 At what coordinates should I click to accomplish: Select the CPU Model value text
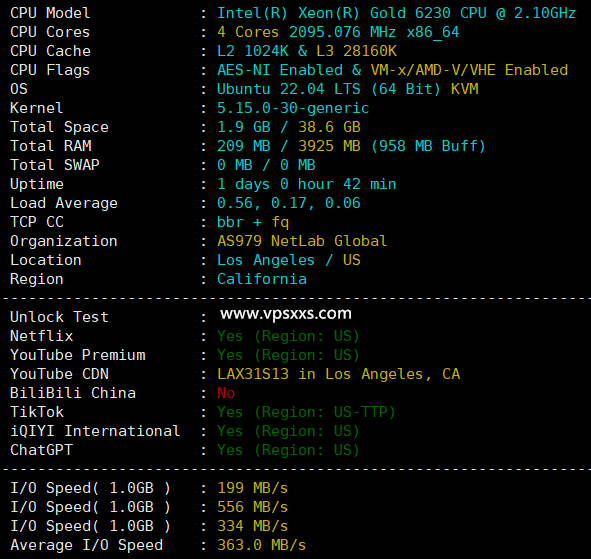point(397,13)
